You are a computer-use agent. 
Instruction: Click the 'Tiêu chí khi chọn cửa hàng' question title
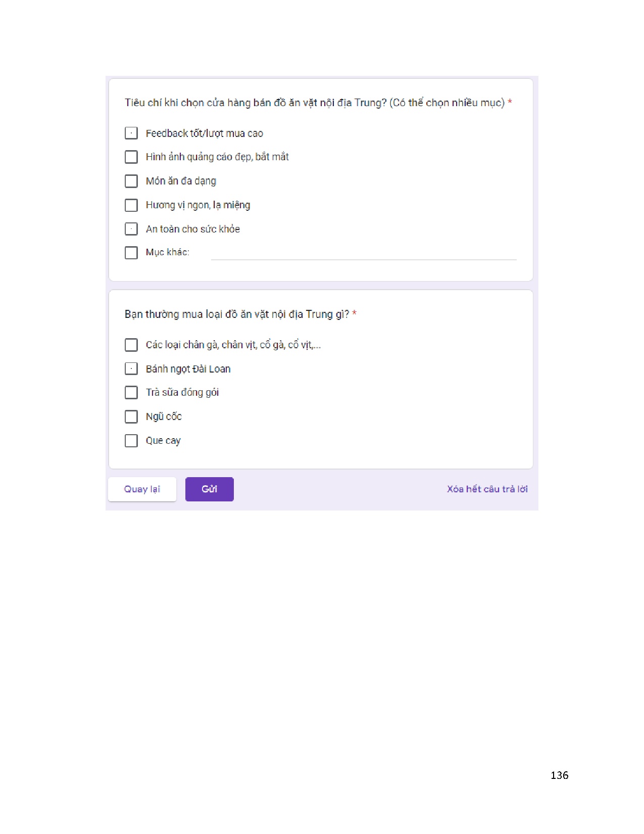pos(314,103)
